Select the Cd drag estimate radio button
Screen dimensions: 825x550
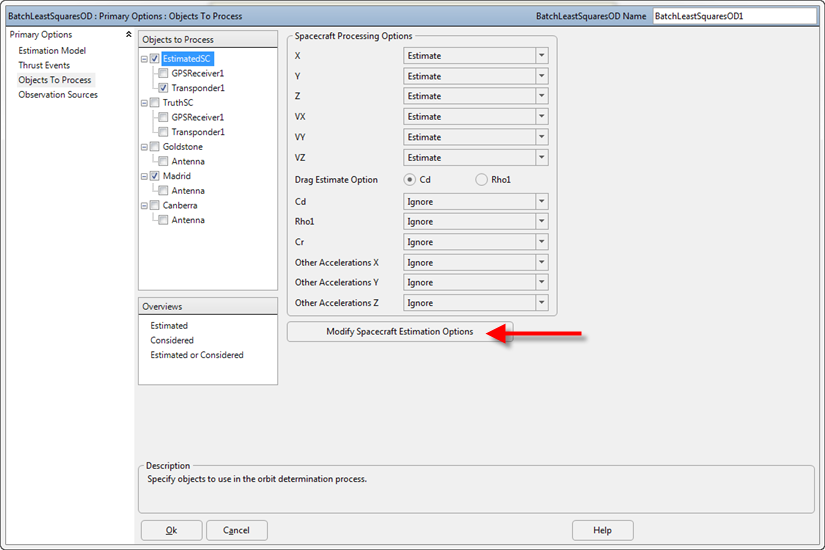[x=409, y=180]
